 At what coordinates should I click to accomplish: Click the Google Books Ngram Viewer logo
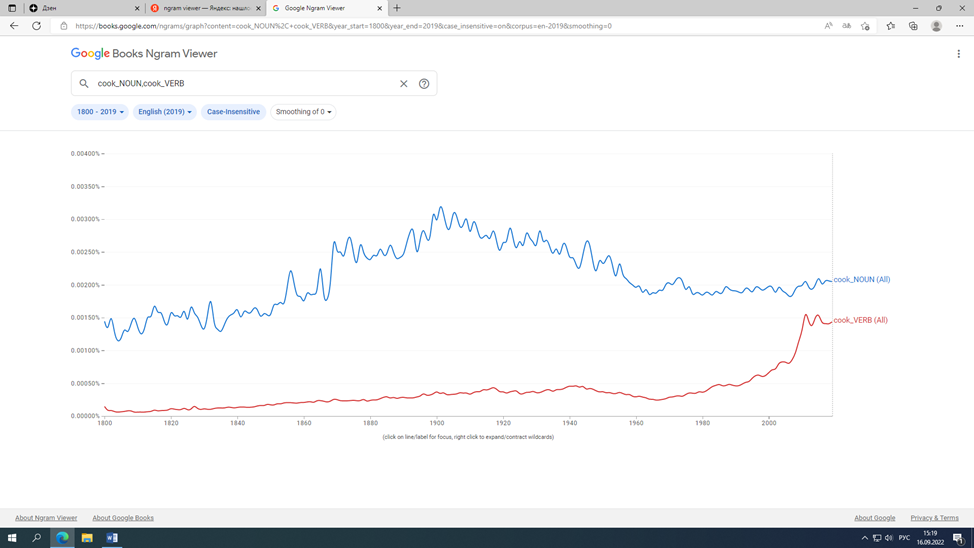pos(144,53)
